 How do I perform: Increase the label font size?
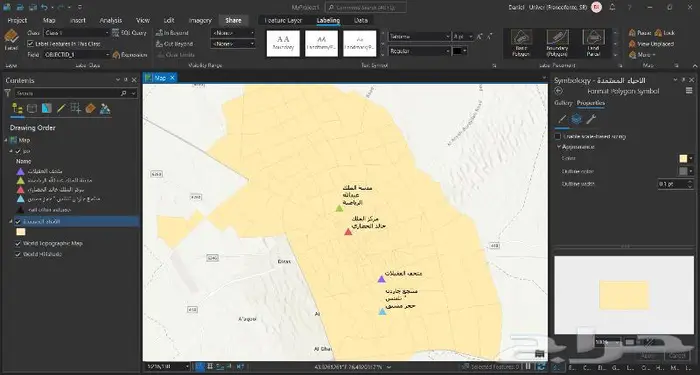pos(479,37)
